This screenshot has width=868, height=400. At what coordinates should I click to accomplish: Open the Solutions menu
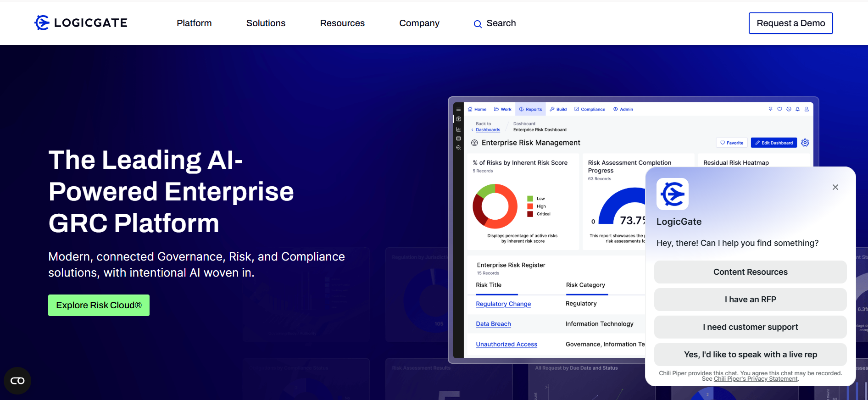coord(266,23)
